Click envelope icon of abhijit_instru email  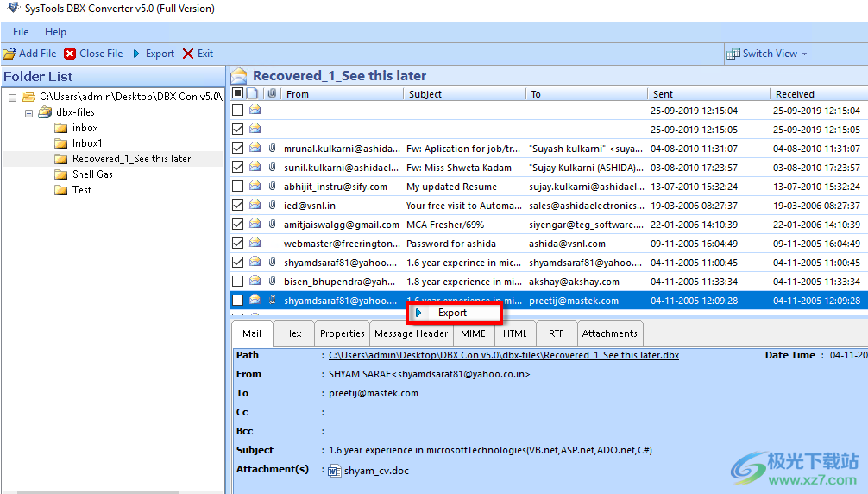(255, 186)
